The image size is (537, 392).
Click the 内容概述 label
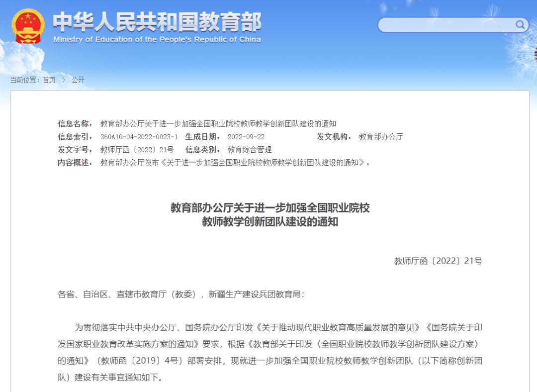pyautogui.click(x=75, y=162)
